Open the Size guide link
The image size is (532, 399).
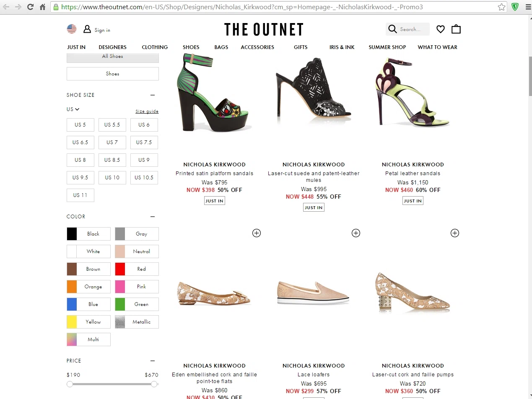click(x=147, y=111)
